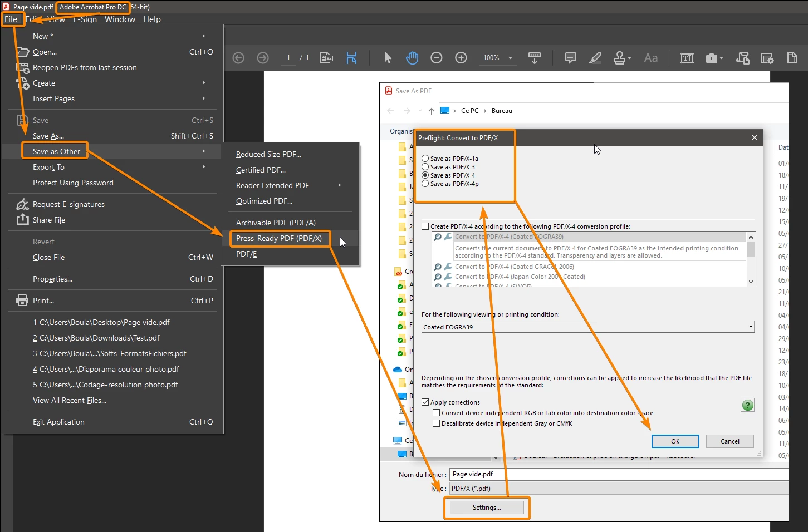The image size is (808, 532).
Task: Click the document with gear settings icon
Action: [767, 58]
